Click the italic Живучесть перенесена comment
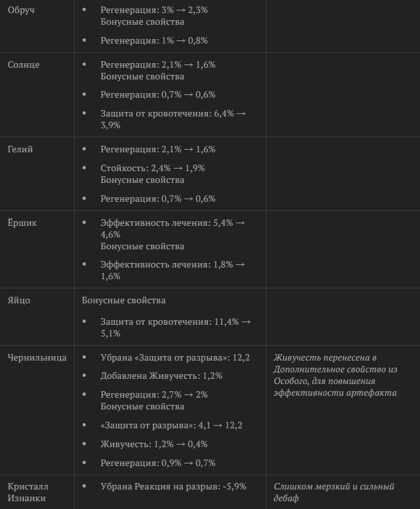The width and height of the screenshot is (420, 509). click(335, 376)
